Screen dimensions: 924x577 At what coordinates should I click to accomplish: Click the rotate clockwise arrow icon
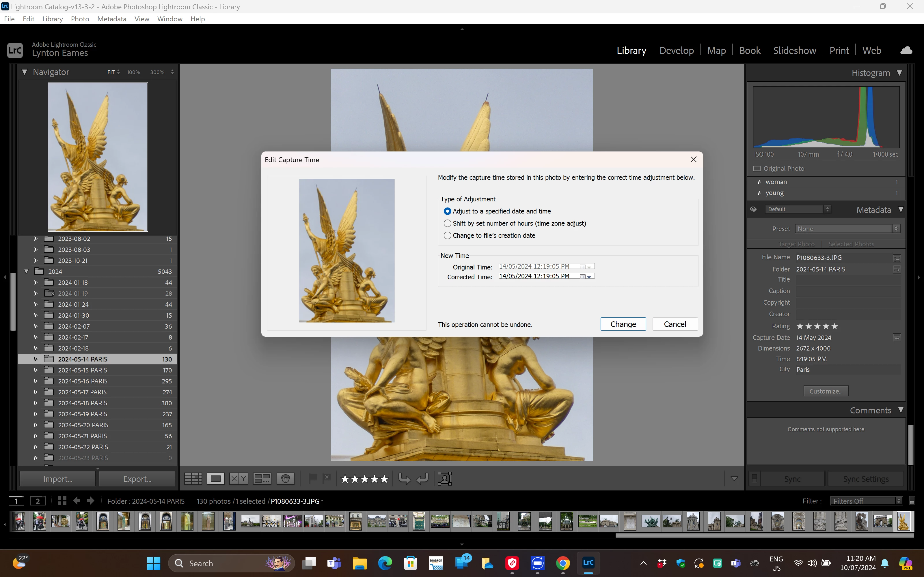tap(422, 479)
